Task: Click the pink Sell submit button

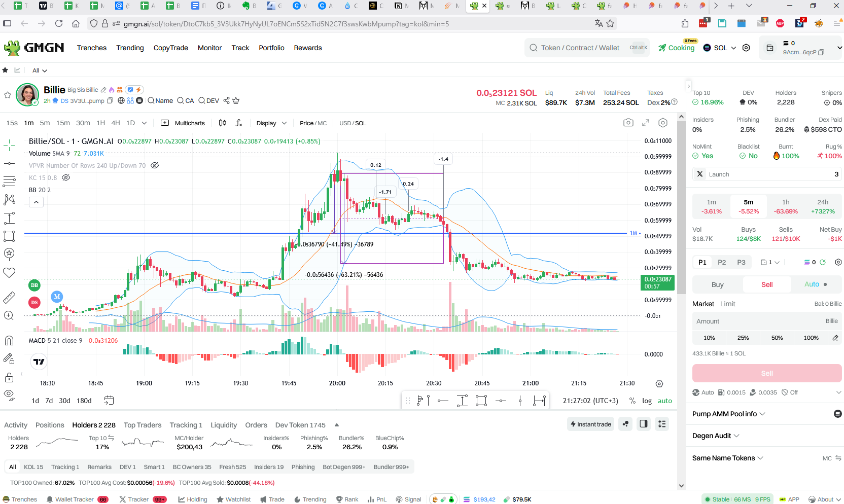Action: pos(767,373)
